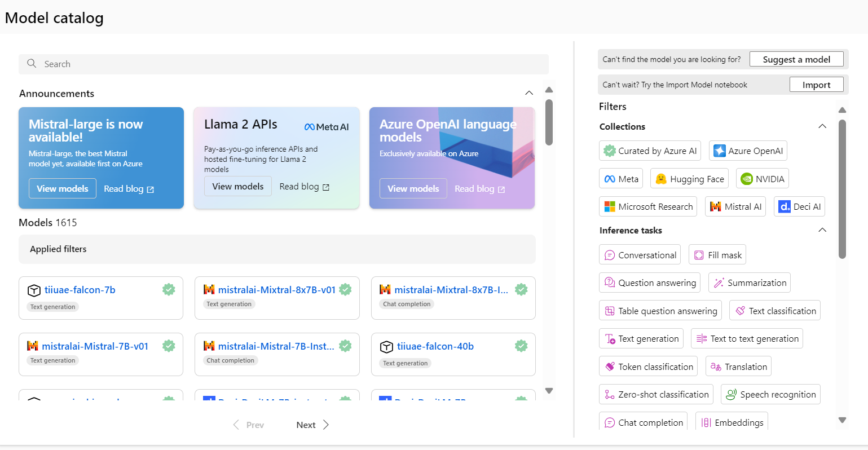This screenshot has width=868, height=450.
Task: Click the Azure OpenAI star icon
Action: [x=720, y=151]
